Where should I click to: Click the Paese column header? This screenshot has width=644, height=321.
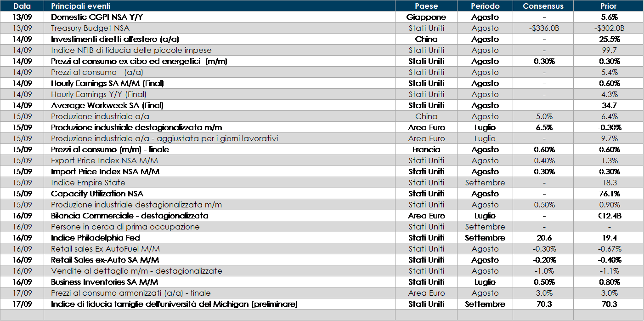click(426, 6)
